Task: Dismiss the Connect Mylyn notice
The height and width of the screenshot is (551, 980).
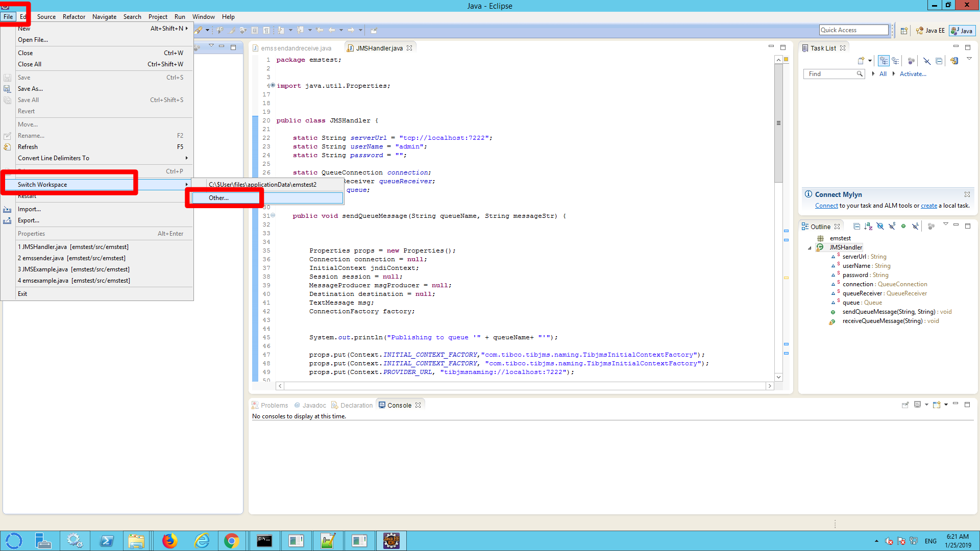Action: point(967,194)
